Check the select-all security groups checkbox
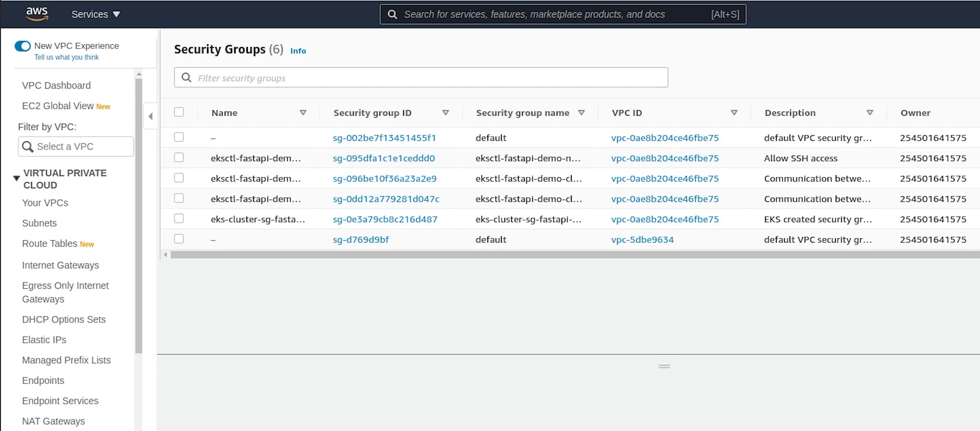 (x=179, y=112)
